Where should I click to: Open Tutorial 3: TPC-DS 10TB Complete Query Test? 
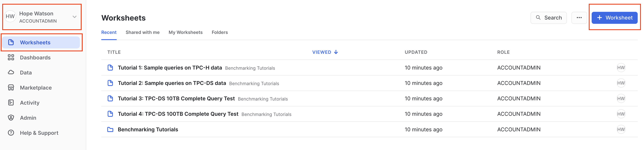coord(176,98)
